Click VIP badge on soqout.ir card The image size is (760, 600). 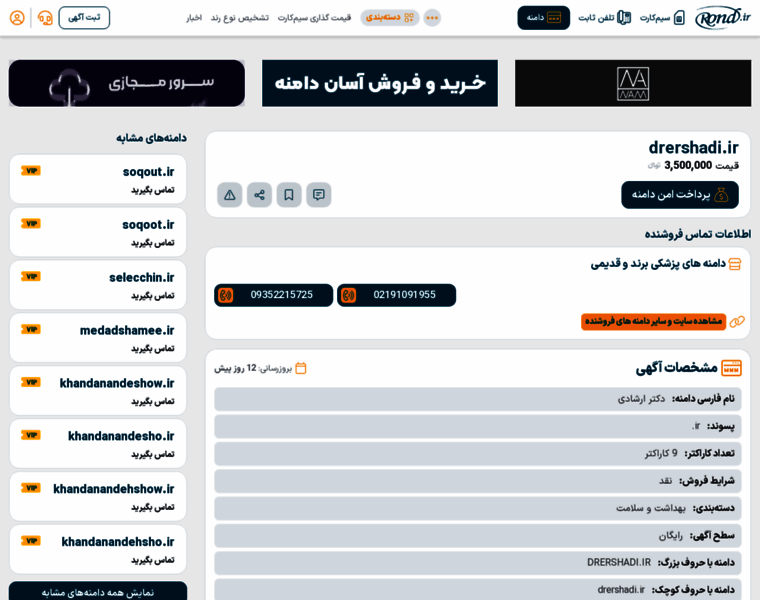click(31, 171)
